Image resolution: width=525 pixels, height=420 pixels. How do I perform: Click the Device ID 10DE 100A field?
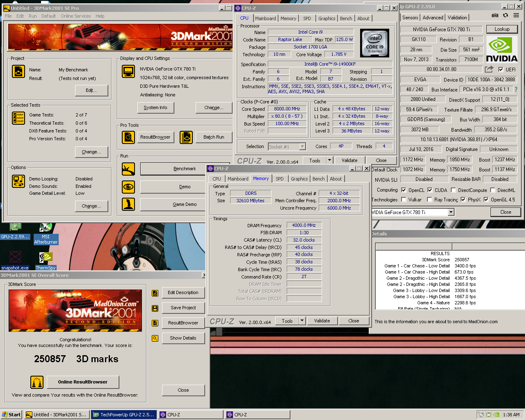pyautogui.click(x=491, y=80)
